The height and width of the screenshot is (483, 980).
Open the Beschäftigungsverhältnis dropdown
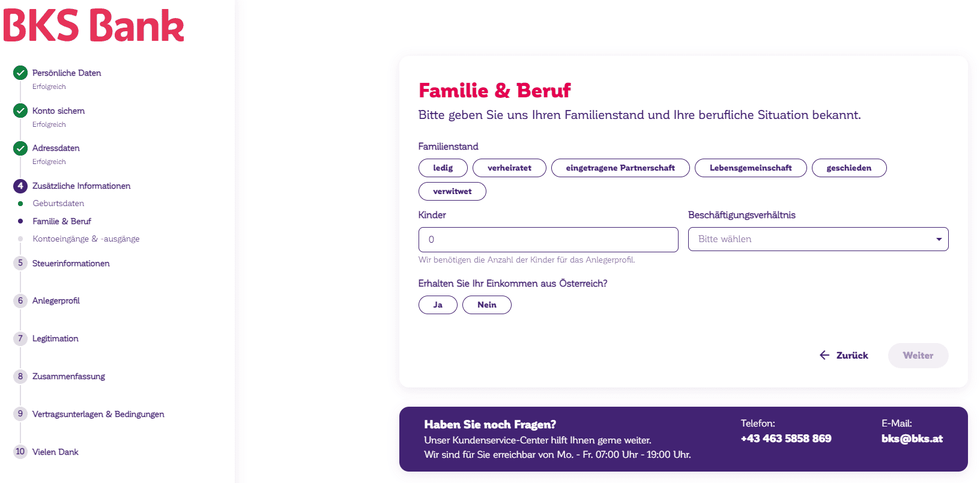tap(818, 239)
